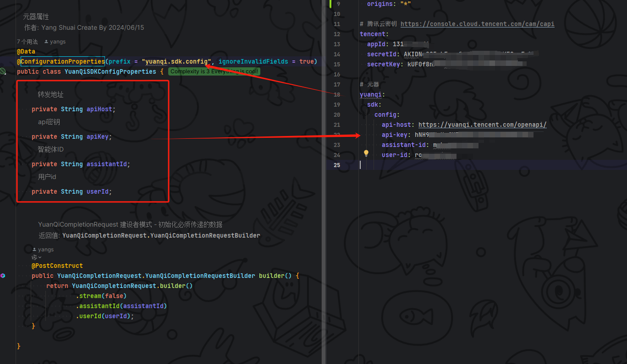The height and width of the screenshot is (364, 627).
Task: Click the 'sdk:' YAML key
Action: pyautogui.click(x=374, y=104)
